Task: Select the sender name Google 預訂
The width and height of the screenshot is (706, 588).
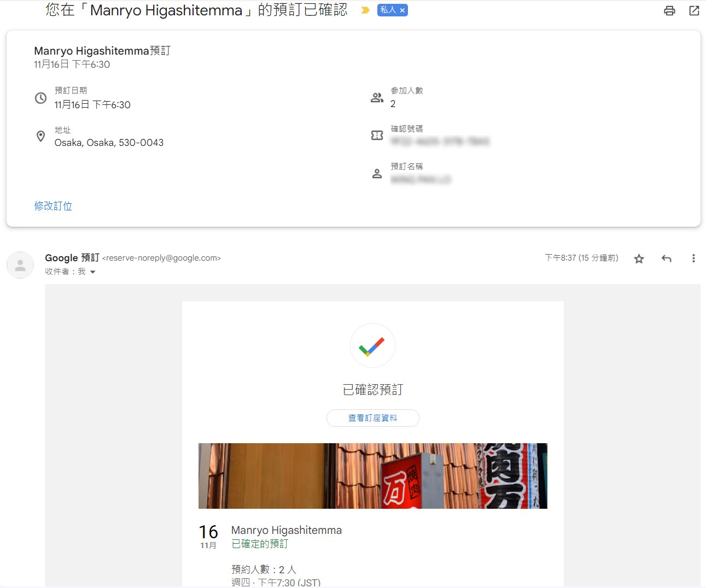Action: pyautogui.click(x=72, y=258)
